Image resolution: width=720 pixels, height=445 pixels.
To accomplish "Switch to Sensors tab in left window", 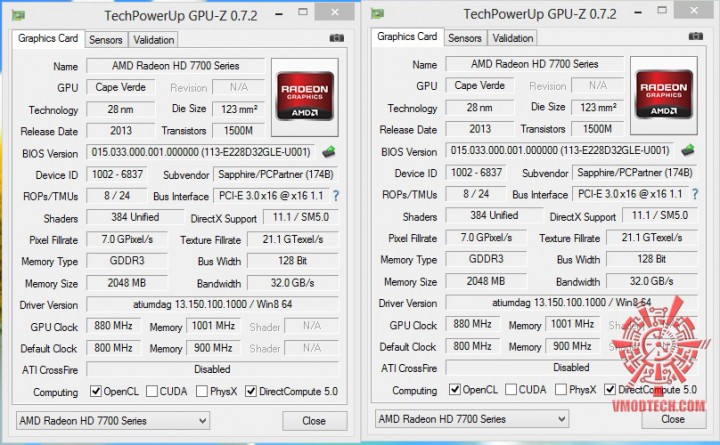I will pyautogui.click(x=106, y=40).
